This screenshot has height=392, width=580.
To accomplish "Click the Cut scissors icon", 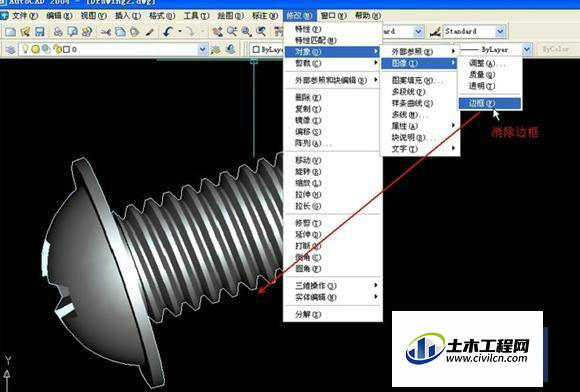I will coord(106,32).
